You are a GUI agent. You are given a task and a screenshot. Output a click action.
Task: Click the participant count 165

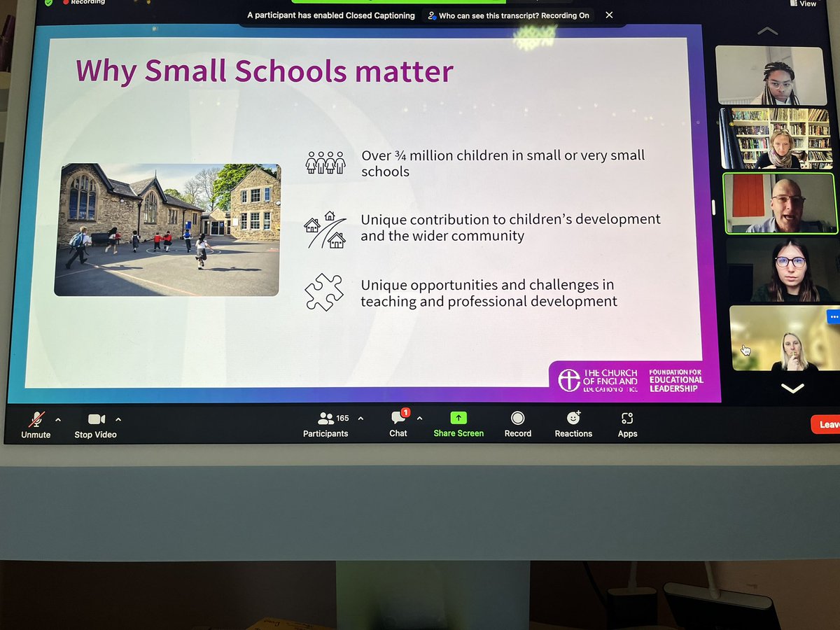coord(342,419)
